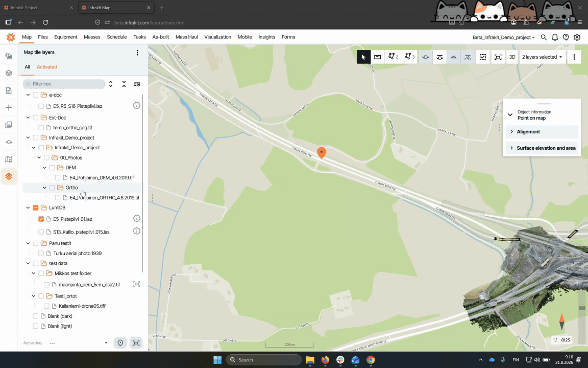Check Keilaniemi-drone05.tiff checkbox

pyautogui.click(x=47, y=306)
